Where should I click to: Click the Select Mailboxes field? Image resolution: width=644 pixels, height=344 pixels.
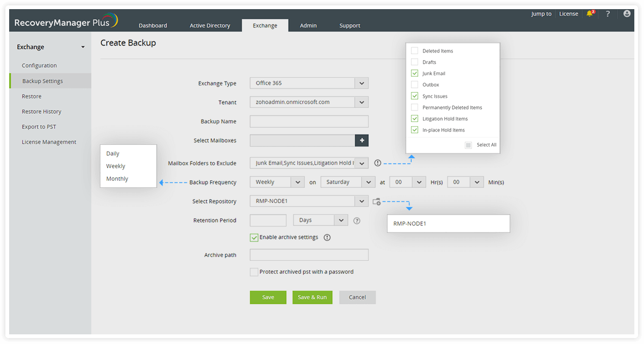303,141
